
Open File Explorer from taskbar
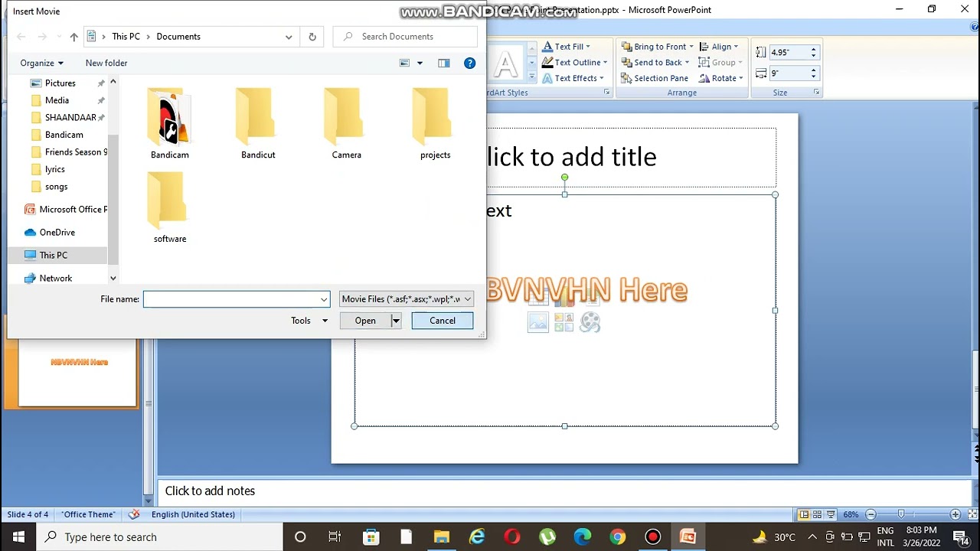point(442,537)
